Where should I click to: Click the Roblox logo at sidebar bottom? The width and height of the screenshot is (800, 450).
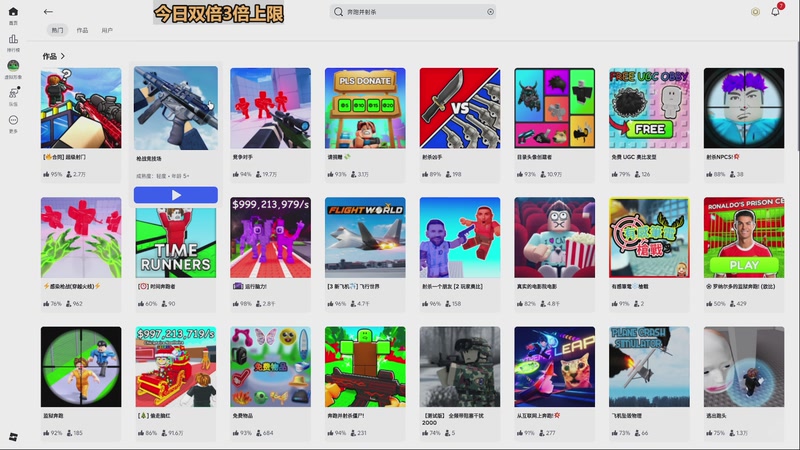[x=13, y=437]
